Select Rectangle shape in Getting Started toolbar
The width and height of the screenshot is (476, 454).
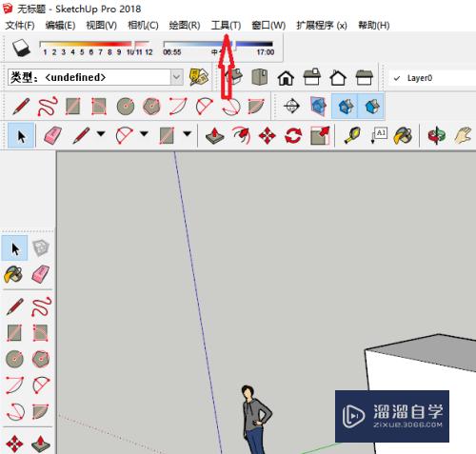pyautogui.click(x=167, y=135)
